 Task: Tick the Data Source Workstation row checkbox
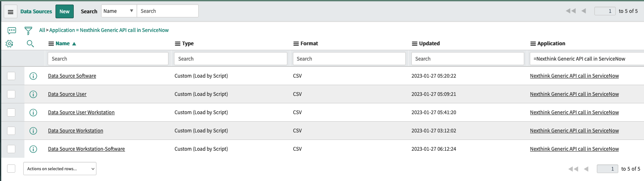[11, 131]
